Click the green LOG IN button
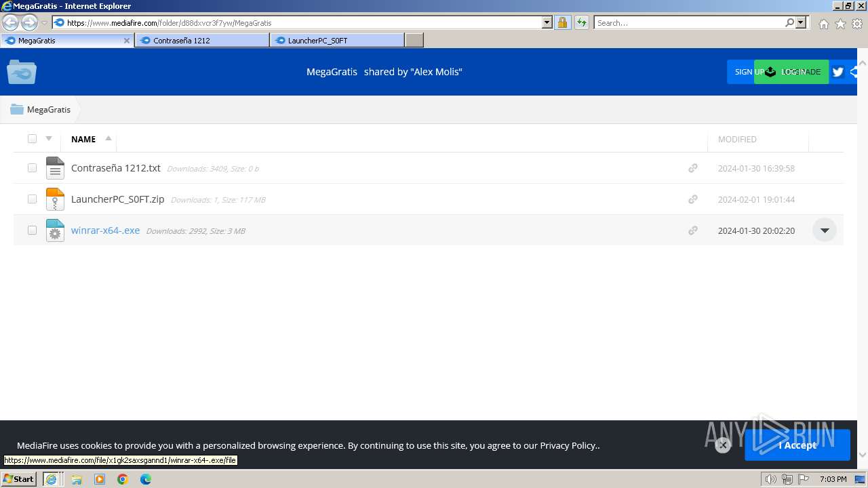Image resolution: width=868 pixels, height=488 pixels. pos(791,72)
